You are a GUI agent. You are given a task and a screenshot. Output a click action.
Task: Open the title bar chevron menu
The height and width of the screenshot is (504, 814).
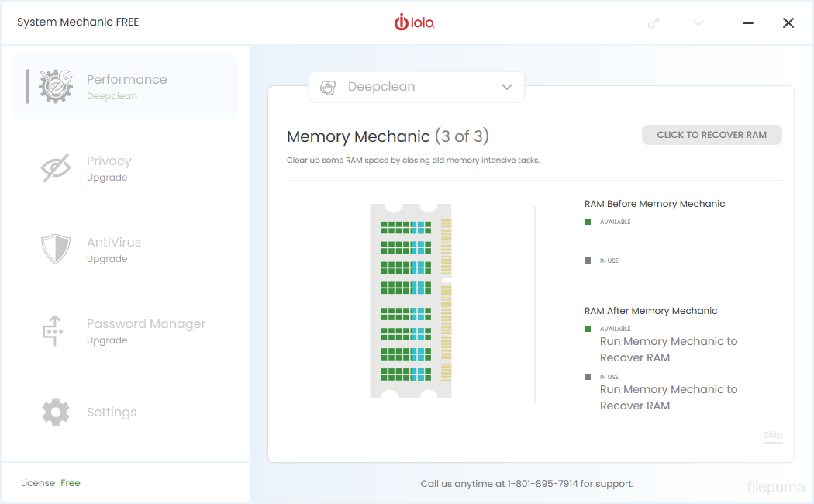pyautogui.click(x=698, y=23)
